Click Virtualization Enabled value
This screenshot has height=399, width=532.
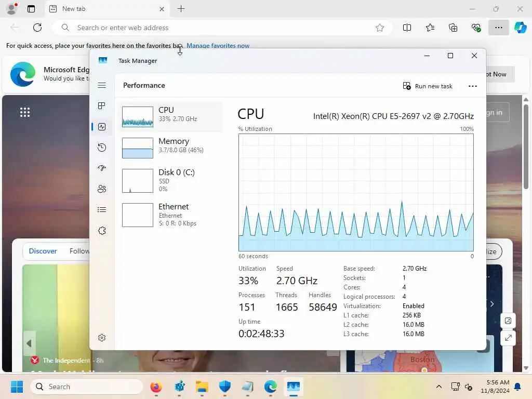(413, 305)
